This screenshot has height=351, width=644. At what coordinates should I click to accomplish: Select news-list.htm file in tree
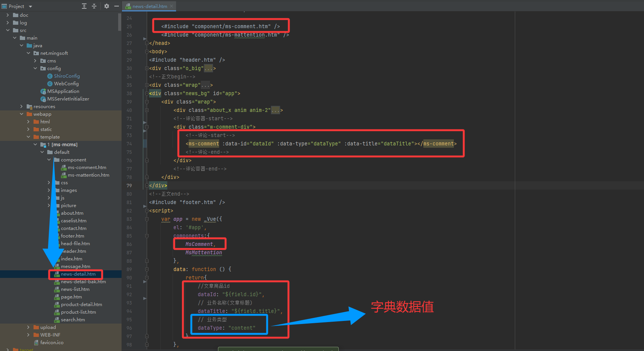[75, 289]
